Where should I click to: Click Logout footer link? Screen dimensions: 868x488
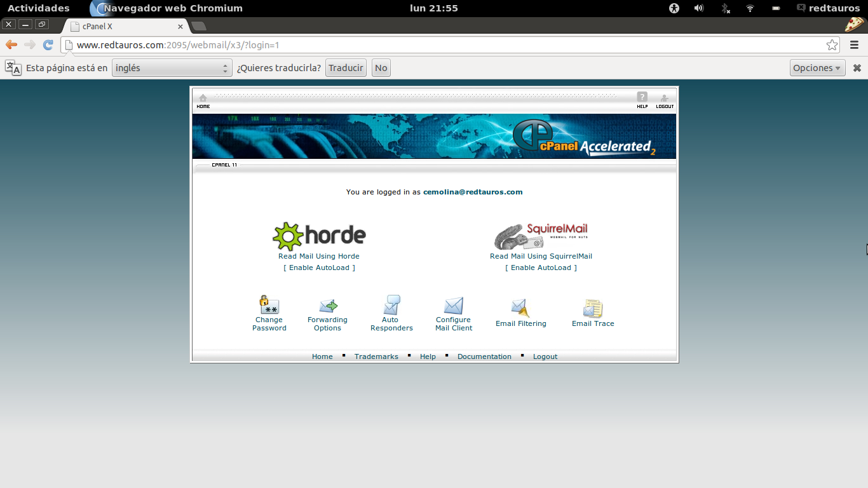[x=545, y=356]
